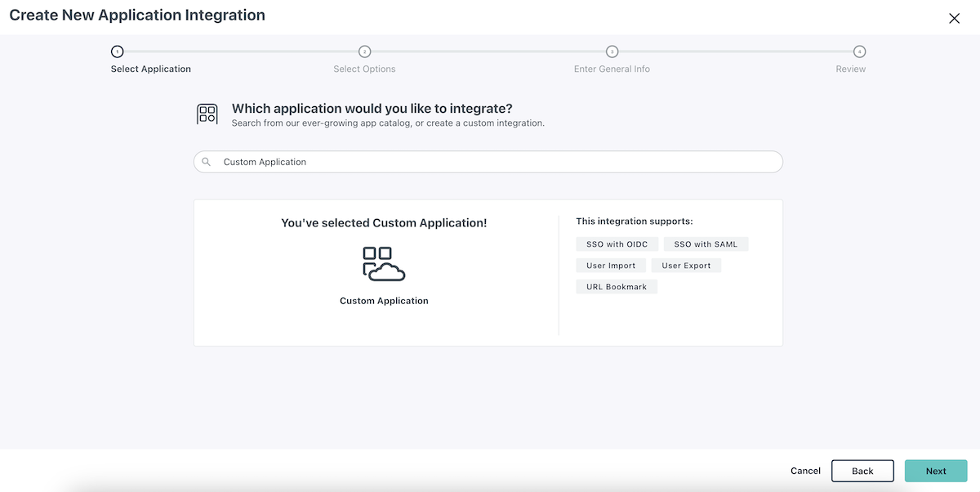Viewport: 980px width, 492px height.
Task: Click the User Import tag
Action: [x=611, y=266]
